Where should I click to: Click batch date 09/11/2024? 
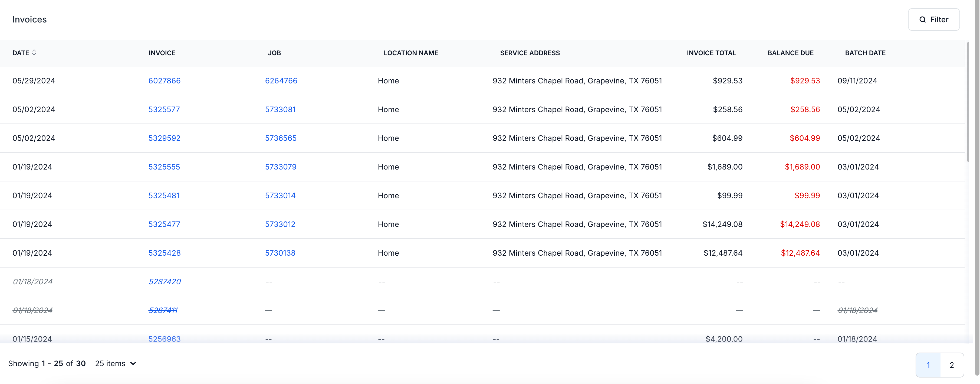click(857, 81)
